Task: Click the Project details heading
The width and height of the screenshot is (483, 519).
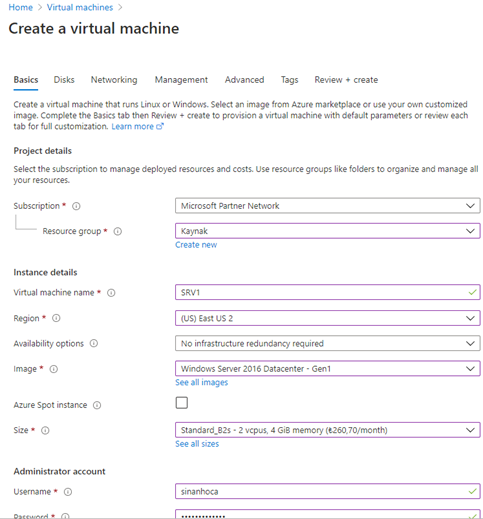Action: (43, 151)
